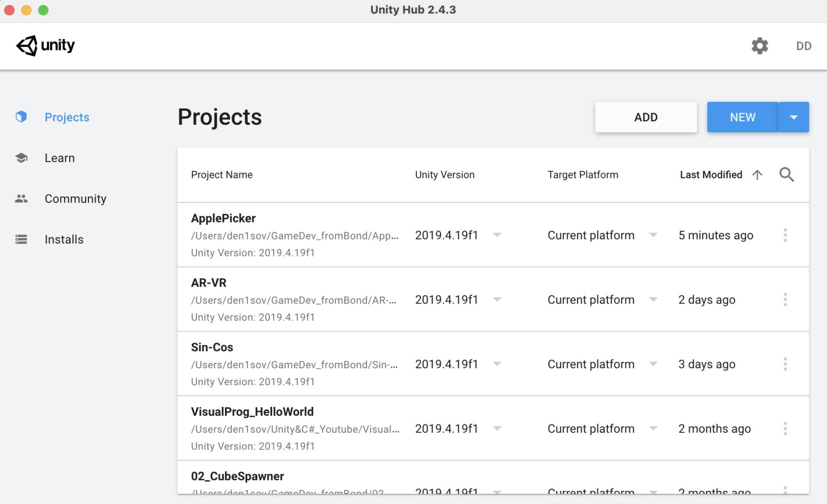Open three-dot menu for Sin-Cos

pyautogui.click(x=785, y=364)
